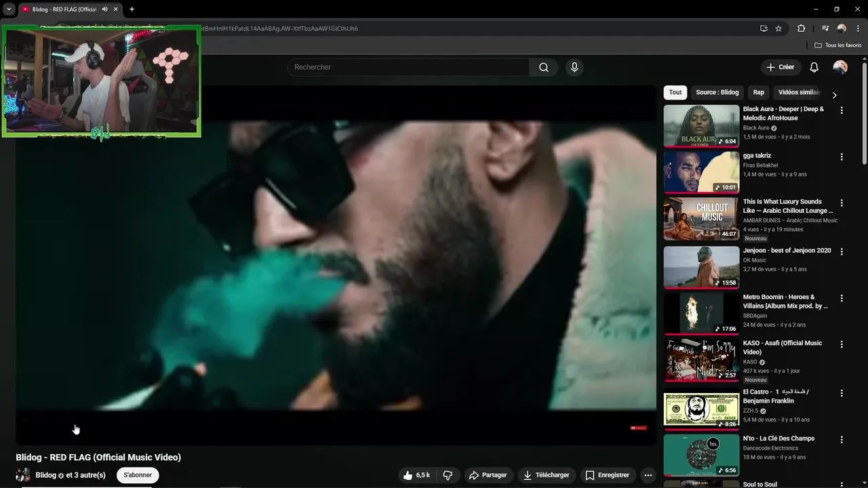Select the Tout filter chip
868x488 pixels.
tap(675, 92)
